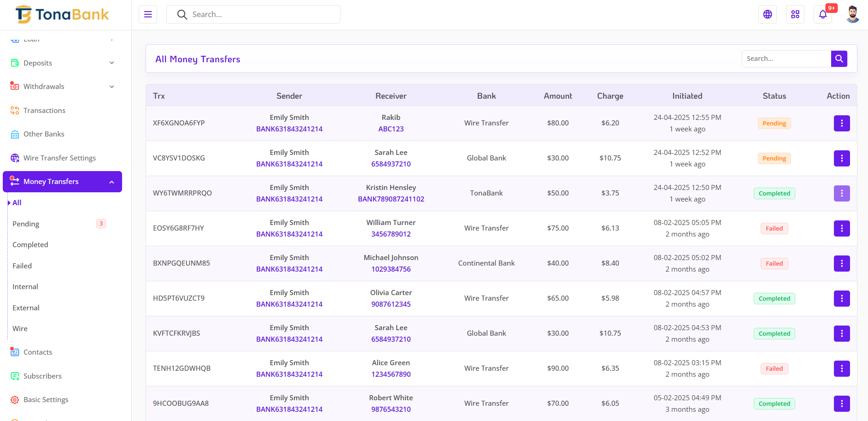Open Wire Transfer Settings in sidebar
Screen dimensions: 868x421
pyautogui.click(x=59, y=158)
